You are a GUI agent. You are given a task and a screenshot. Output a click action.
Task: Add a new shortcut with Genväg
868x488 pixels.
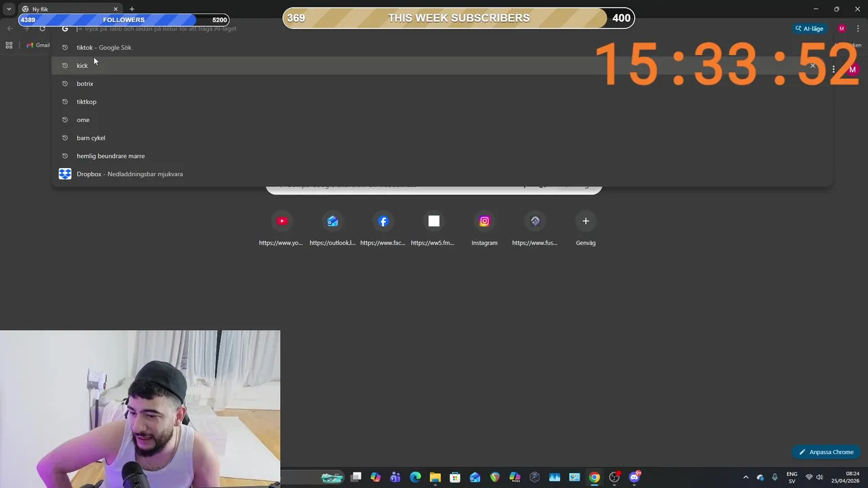tap(586, 228)
